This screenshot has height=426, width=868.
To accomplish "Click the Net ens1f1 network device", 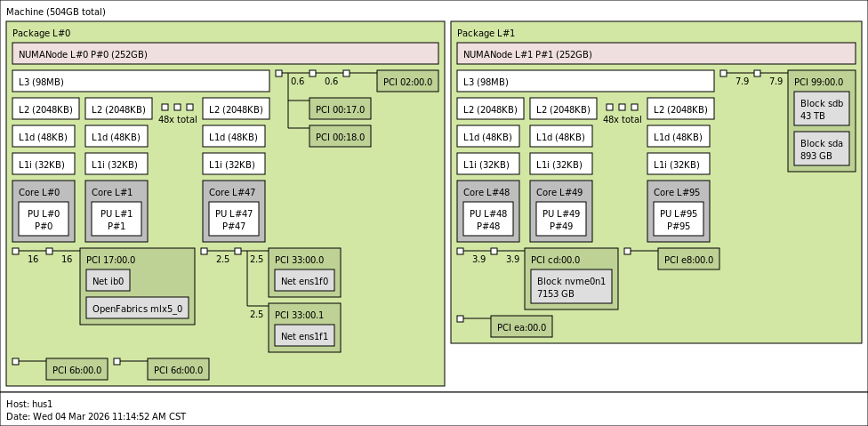I will coord(304,336).
